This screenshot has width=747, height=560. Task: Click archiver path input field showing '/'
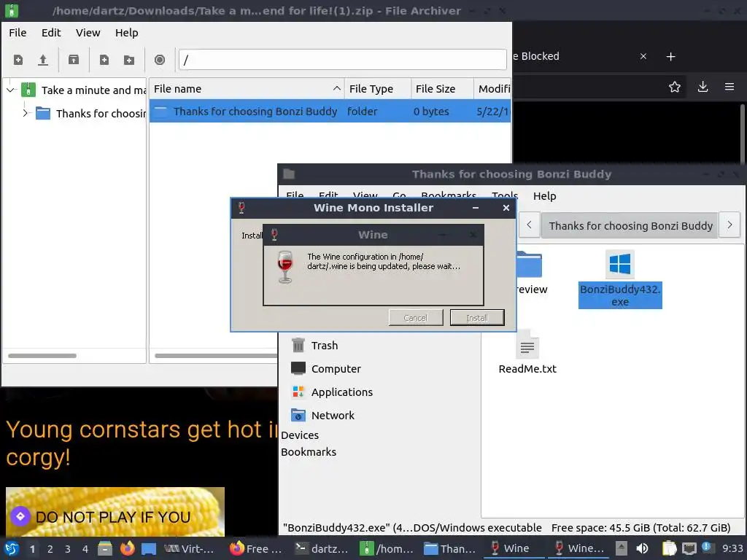click(343, 60)
